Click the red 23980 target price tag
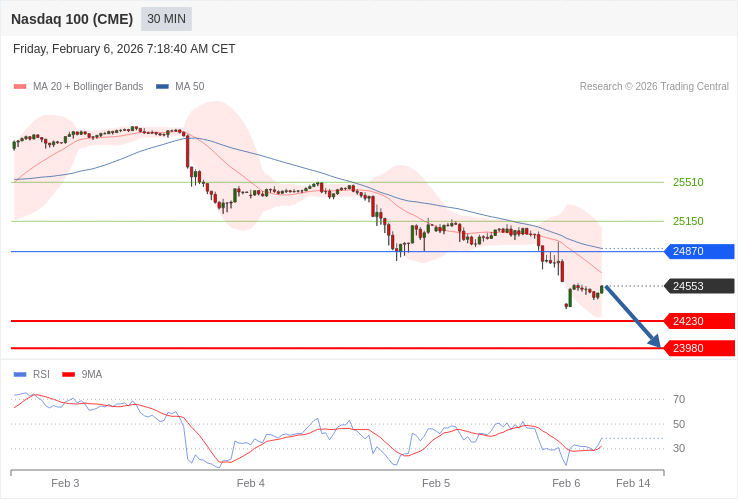738x500 pixels. pyautogui.click(x=699, y=348)
